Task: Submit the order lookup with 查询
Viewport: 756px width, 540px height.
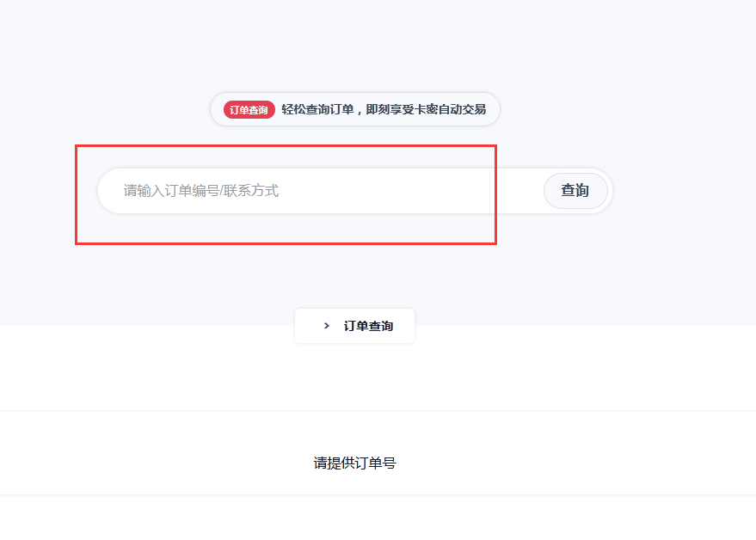Action: 575,191
